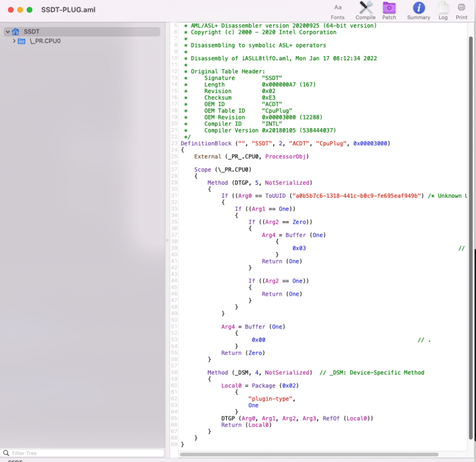Open the Patch tool
476x462 pixels.
click(x=389, y=11)
